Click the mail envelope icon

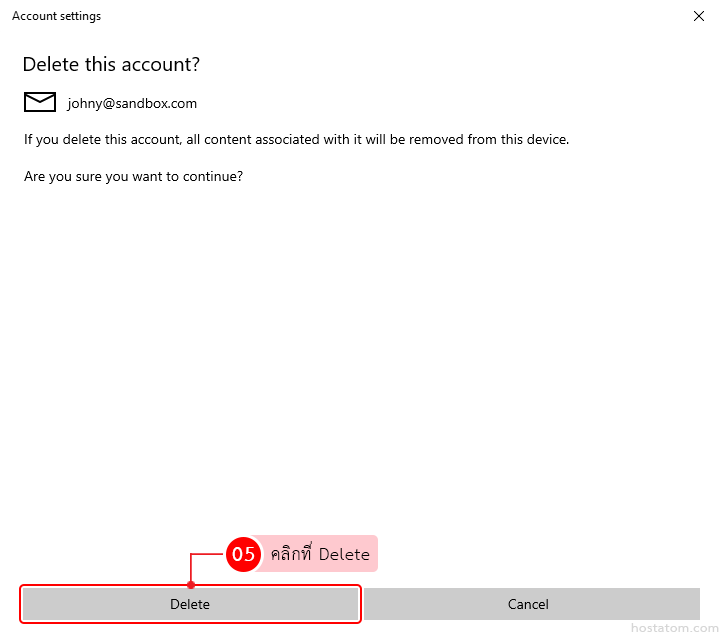pyautogui.click(x=40, y=102)
